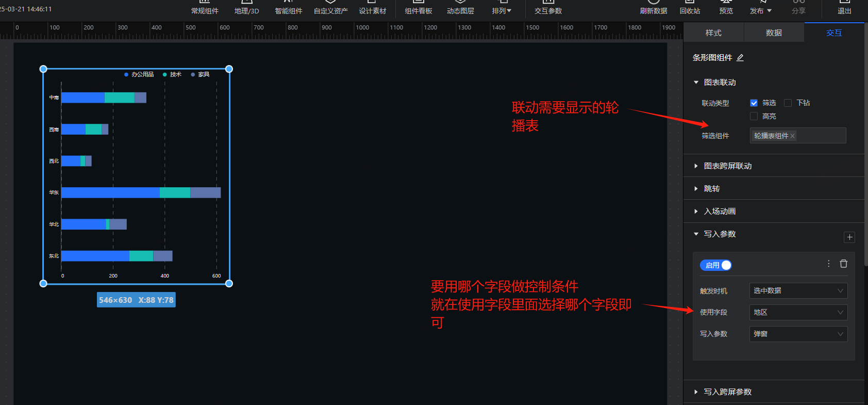Viewport: 868px width, 405px height.
Task: Select the 中南 bar in chart
Action: click(104, 98)
